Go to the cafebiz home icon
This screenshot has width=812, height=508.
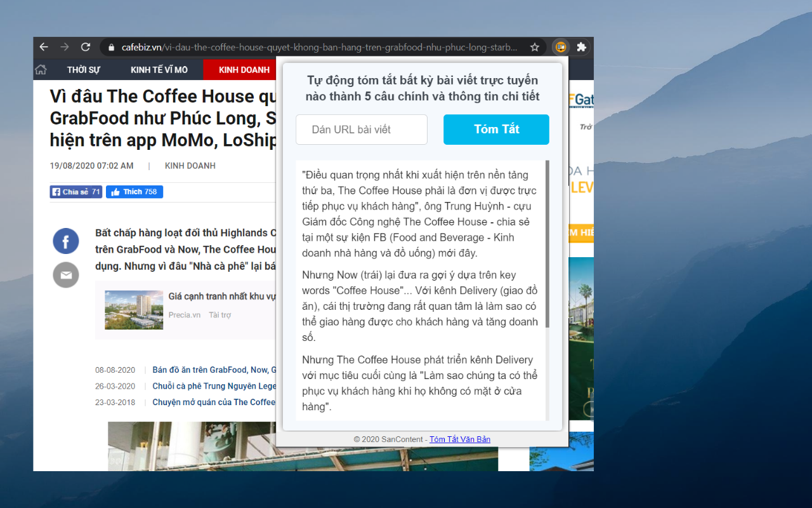41,70
